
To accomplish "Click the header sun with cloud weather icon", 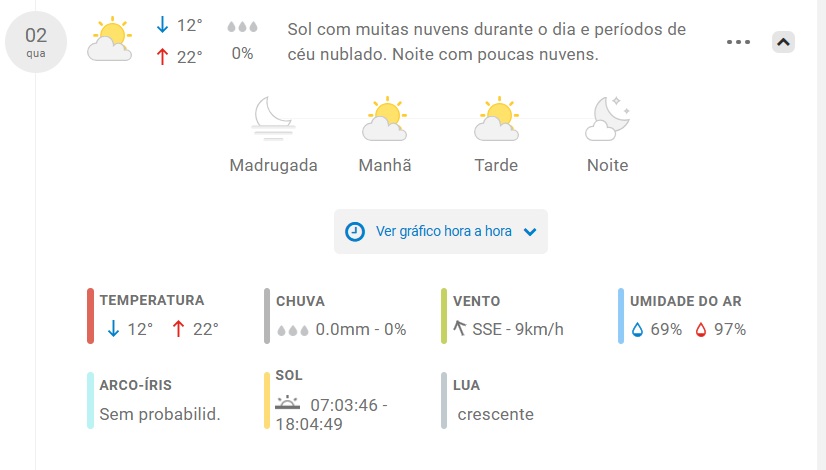I will (110, 39).
